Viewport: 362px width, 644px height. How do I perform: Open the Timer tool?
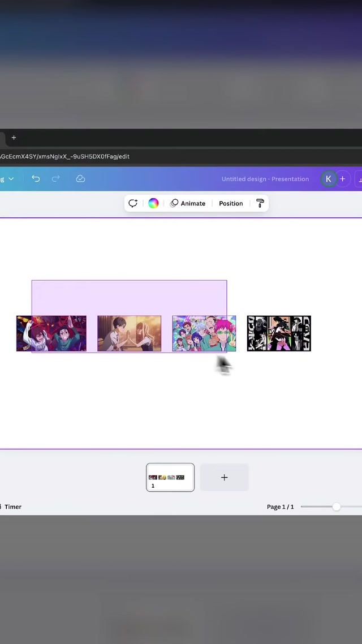pyautogui.click(x=11, y=506)
